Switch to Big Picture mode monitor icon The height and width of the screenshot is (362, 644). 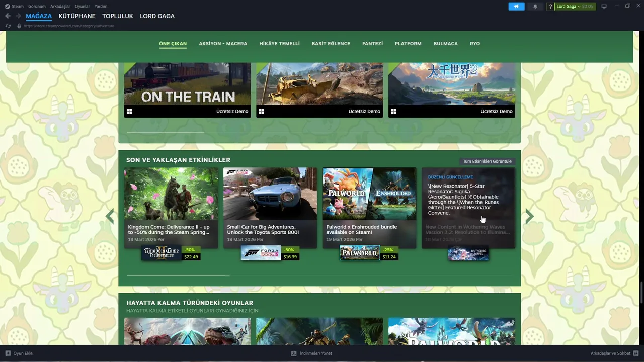604,6
